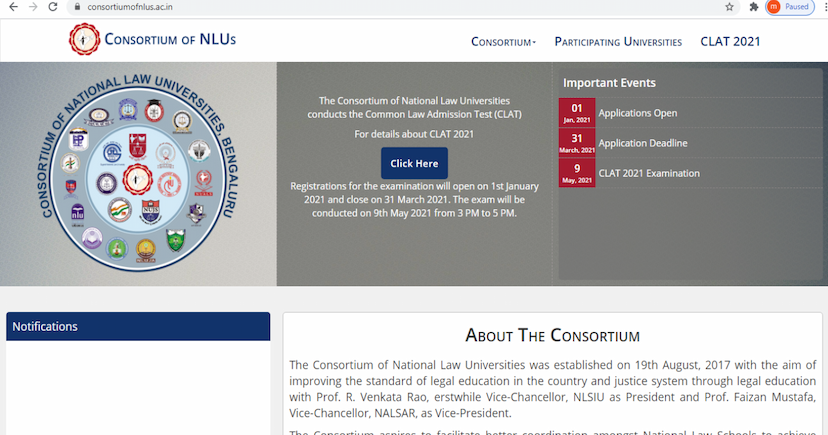Viewport: 828px width, 435px height.
Task: Click the Paused profile button
Action: tap(789, 7)
